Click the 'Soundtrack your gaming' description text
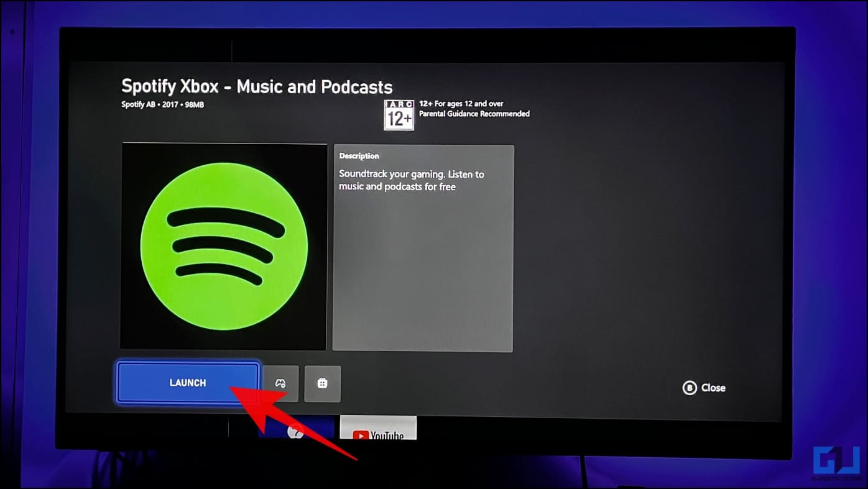The image size is (868, 489). pyautogui.click(x=412, y=180)
